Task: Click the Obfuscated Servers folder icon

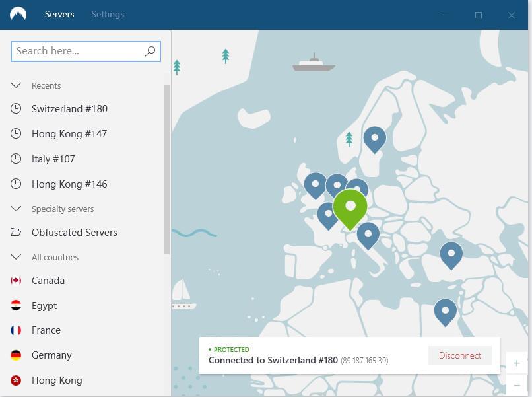Action: pyautogui.click(x=16, y=233)
